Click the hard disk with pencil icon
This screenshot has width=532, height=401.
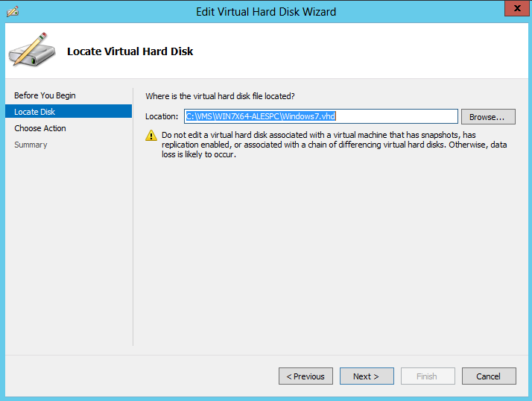pyautogui.click(x=31, y=50)
